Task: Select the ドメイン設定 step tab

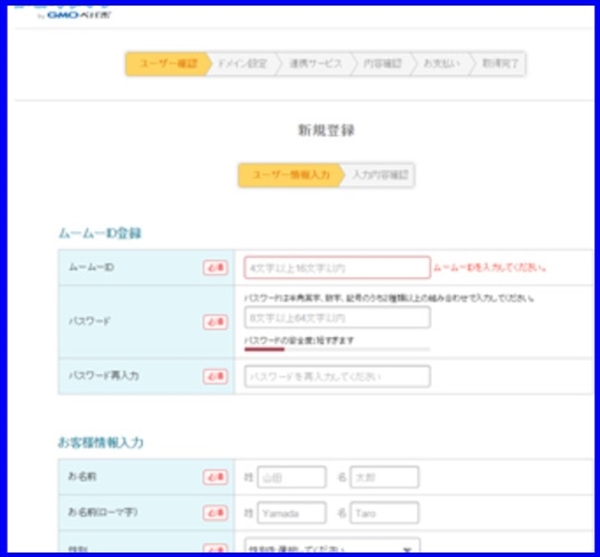Action: coord(241,64)
